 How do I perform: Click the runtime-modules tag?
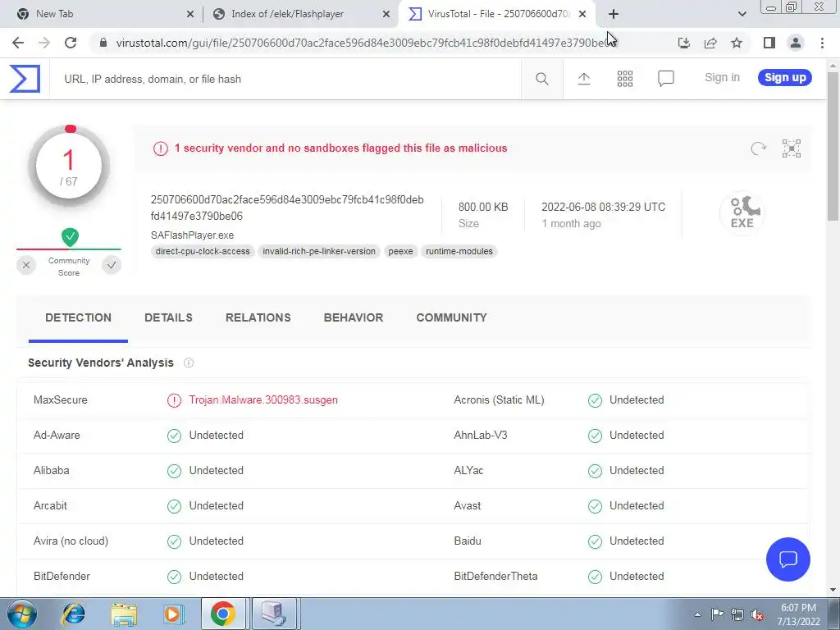tap(459, 251)
